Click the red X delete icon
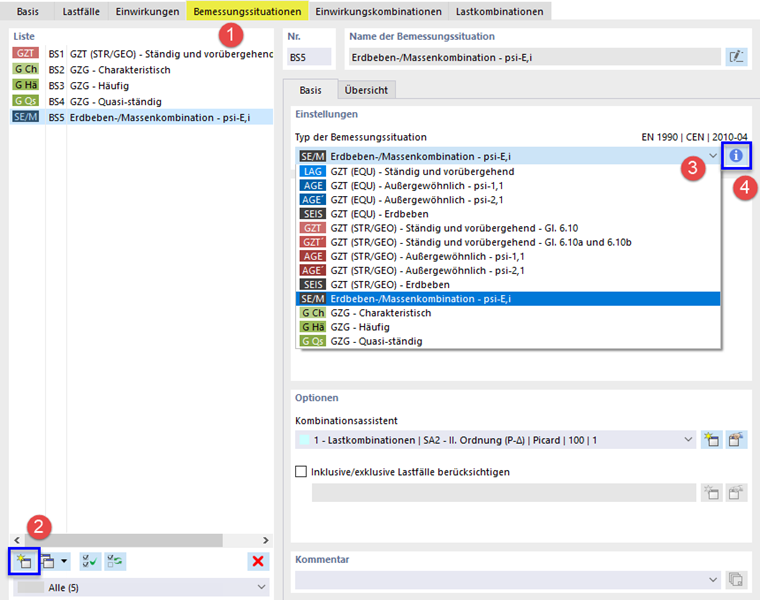 click(x=258, y=561)
